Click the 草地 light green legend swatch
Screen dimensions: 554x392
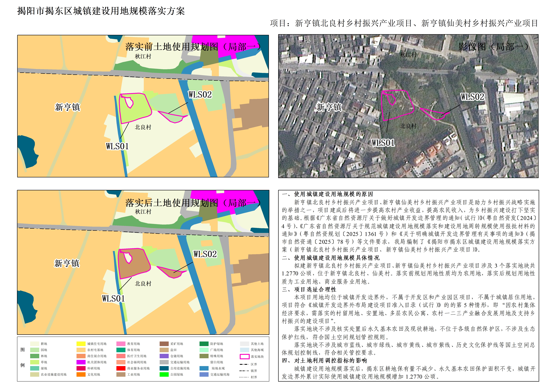coord(35,362)
